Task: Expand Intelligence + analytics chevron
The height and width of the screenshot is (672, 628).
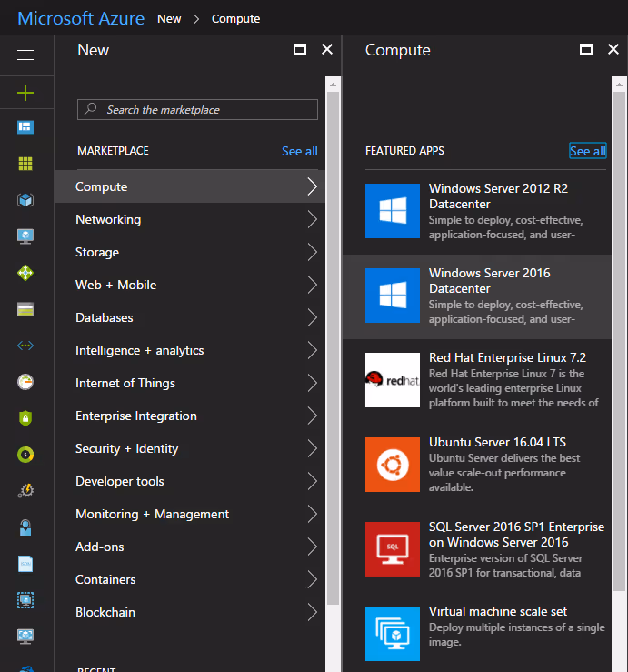Action: (x=313, y=350)
